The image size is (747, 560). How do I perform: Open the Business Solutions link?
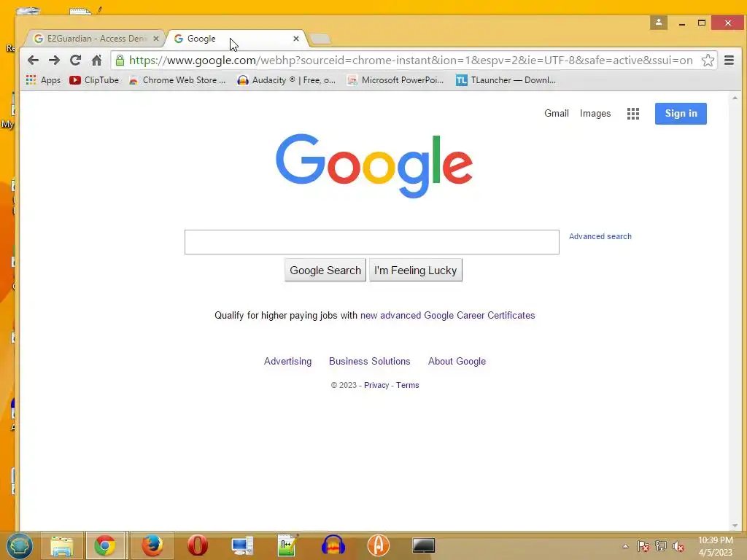[369, 361]
